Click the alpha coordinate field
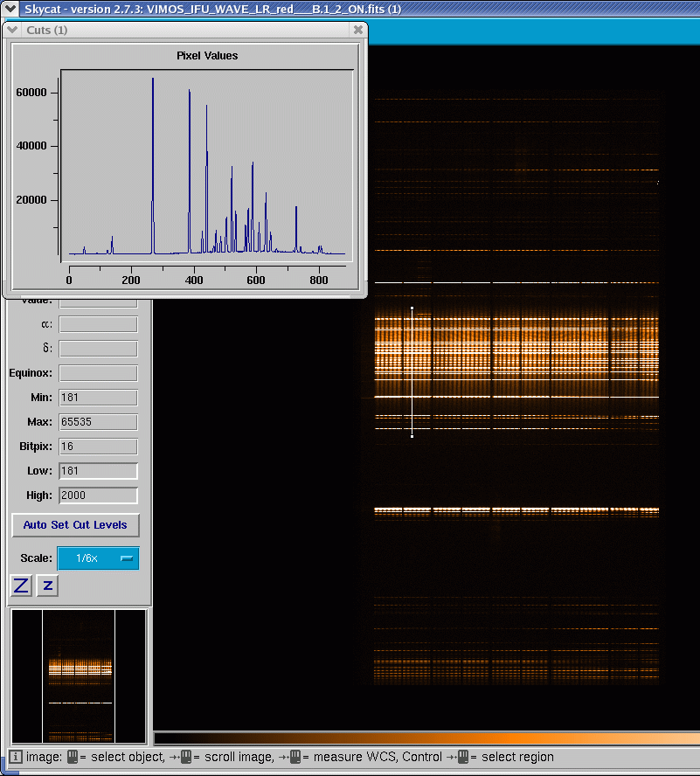This screenshot has height=776, width=700. tap(98, 324)
